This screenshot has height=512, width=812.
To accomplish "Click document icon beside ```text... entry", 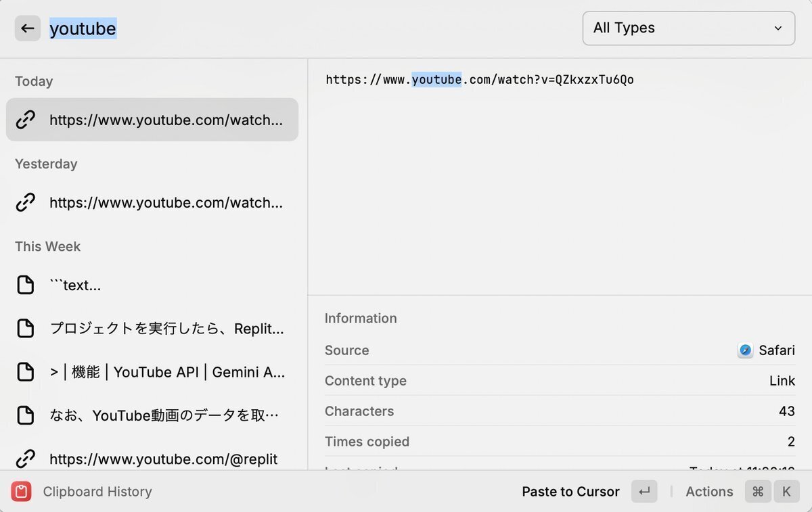I will click(26, 285).
